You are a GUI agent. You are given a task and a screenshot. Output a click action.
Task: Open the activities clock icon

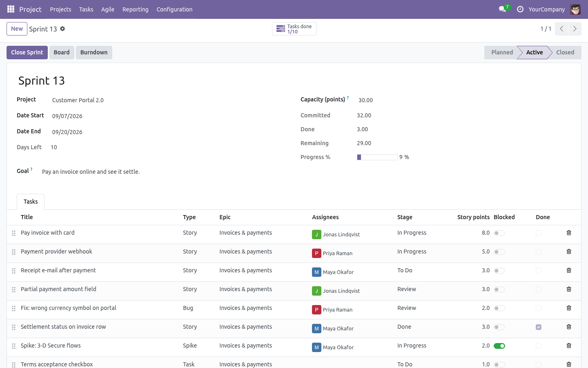(520, 9)
